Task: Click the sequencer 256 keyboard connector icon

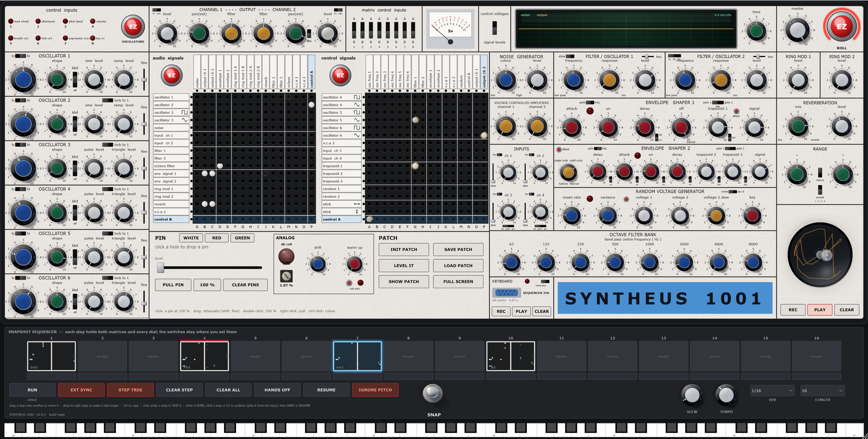Action: tap(506, 293)
